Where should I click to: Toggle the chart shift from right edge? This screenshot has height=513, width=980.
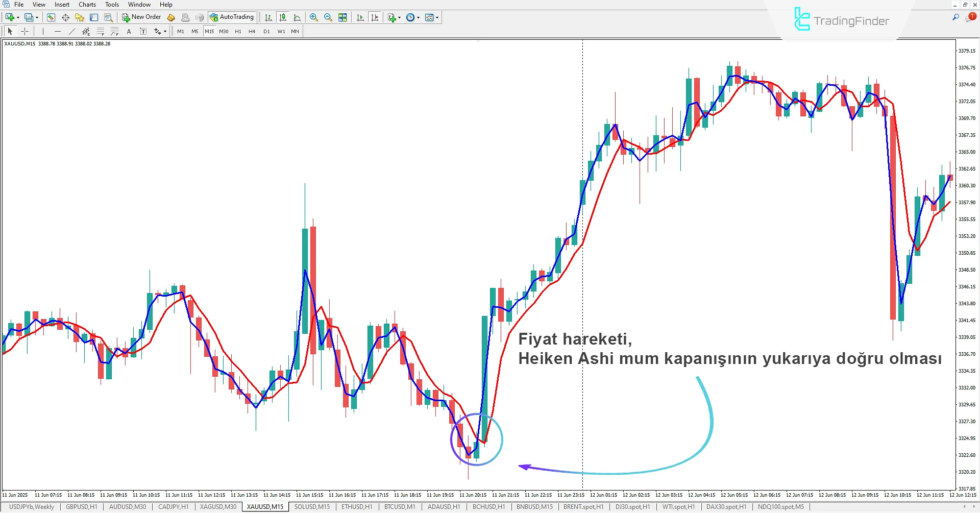(x=375, y=17)
